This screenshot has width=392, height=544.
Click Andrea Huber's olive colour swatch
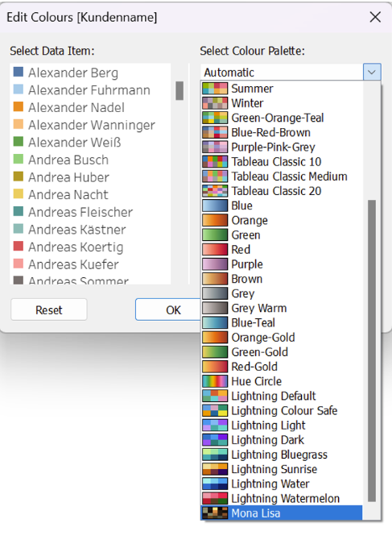[19, 176]
